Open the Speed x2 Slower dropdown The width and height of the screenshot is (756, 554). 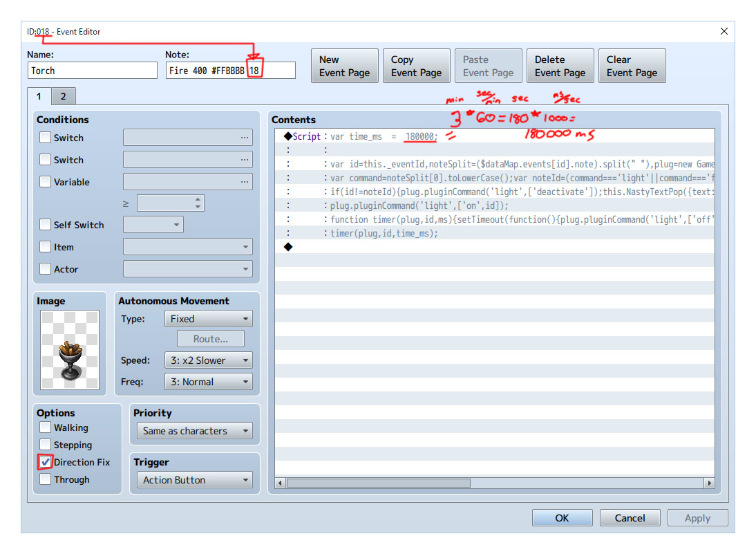(x=208, y=360)
